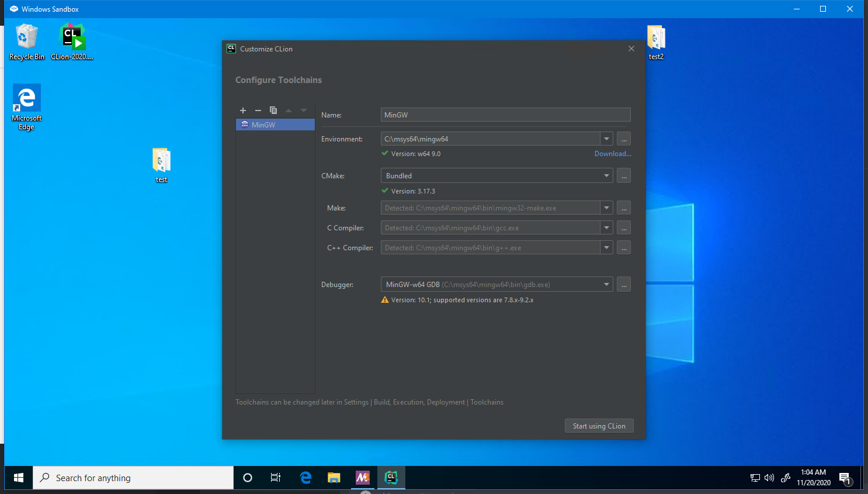Image resolution: width=868 pixels, height=494 pixels.
Task: Open Recycle Bin on desktop
Action: point(27,42)
